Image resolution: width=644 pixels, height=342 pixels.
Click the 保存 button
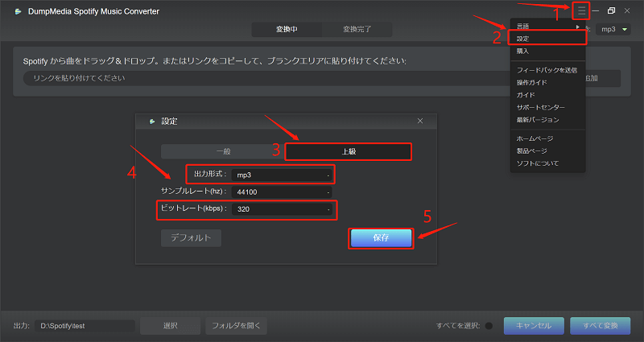(x=381, y=238)
